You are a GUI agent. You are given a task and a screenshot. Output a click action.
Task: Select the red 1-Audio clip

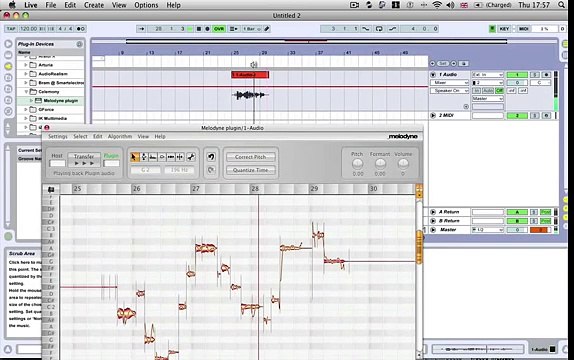pos(250,75)
